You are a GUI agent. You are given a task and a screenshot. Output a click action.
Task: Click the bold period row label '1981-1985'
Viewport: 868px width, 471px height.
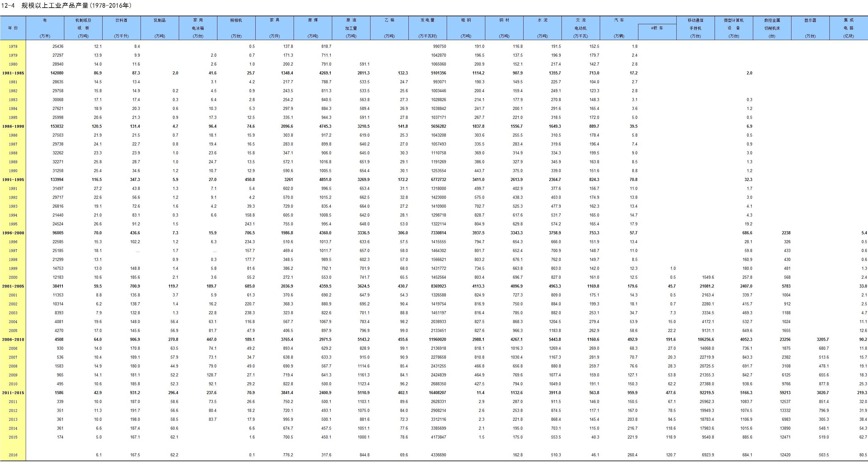click(x=13, y=73)
